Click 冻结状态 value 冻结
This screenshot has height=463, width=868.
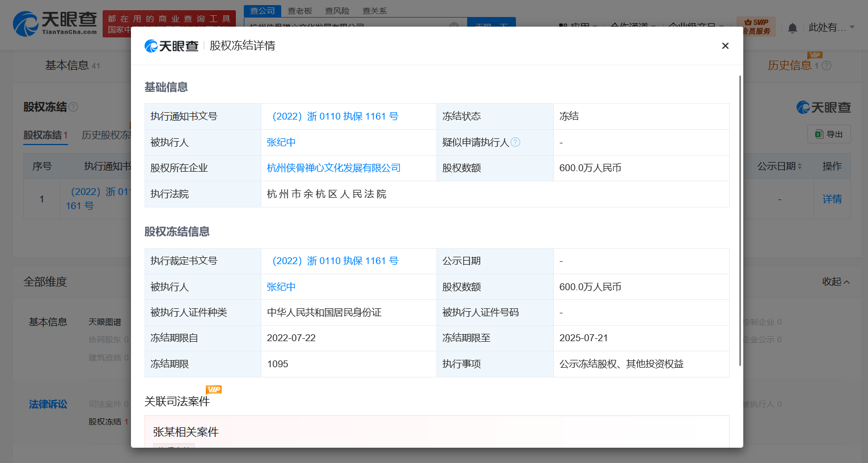tap(569, 116)
